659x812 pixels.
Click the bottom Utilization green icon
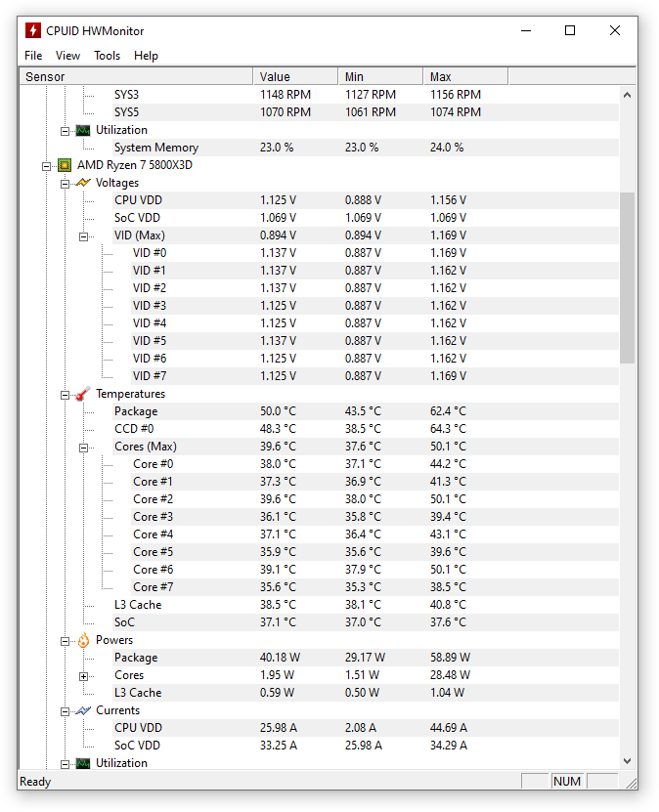coord(83,763)
